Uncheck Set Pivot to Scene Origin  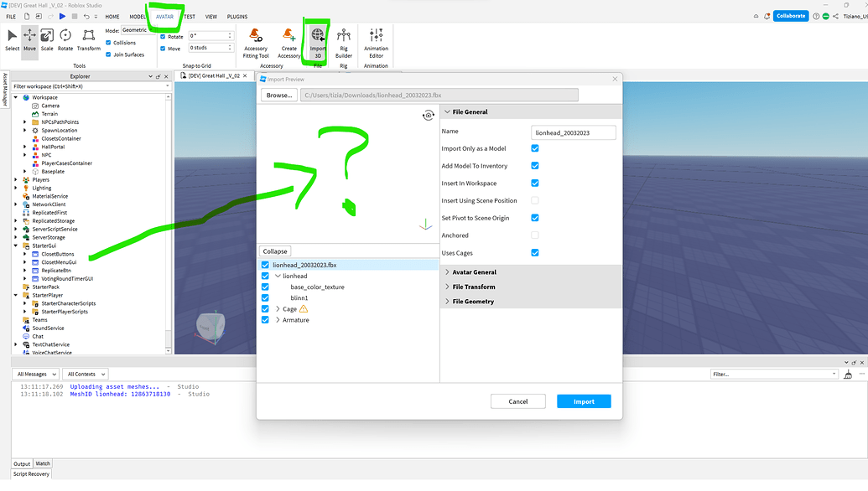[x=535, y=218]
